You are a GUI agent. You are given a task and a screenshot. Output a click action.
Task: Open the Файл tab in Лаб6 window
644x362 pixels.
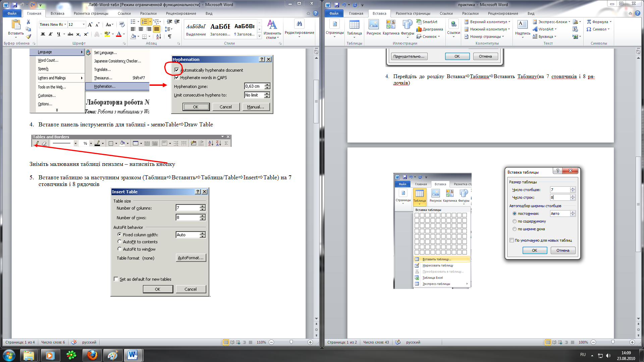[x=12, y=13]
